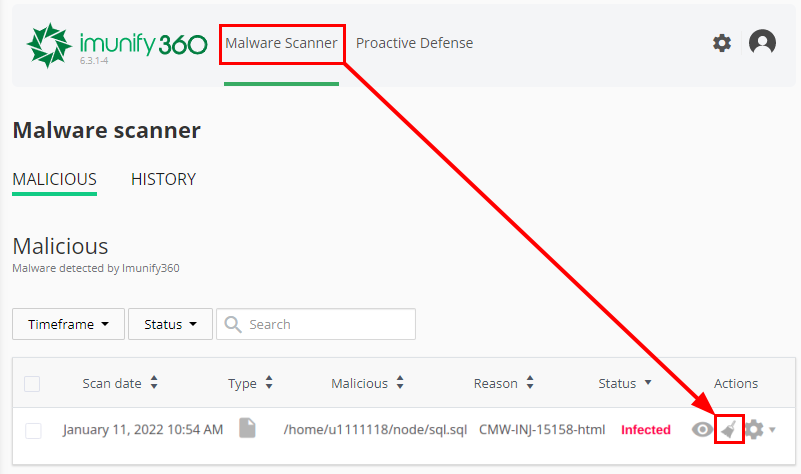The height and width of the screenshot is (474, 801).
Task: Switch to the Proactive Defense tab
Action: [x=414, y=43]
